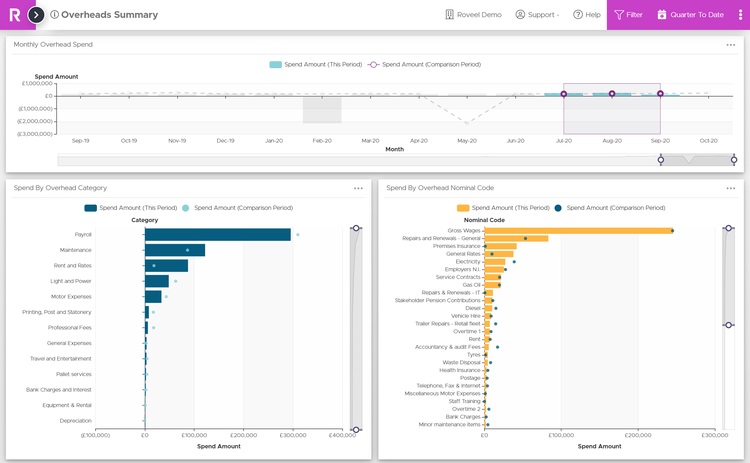Open the Support dropdown menu
This screenshot has width=750, height=463.
pyautogui.click(x=537, y=15)
